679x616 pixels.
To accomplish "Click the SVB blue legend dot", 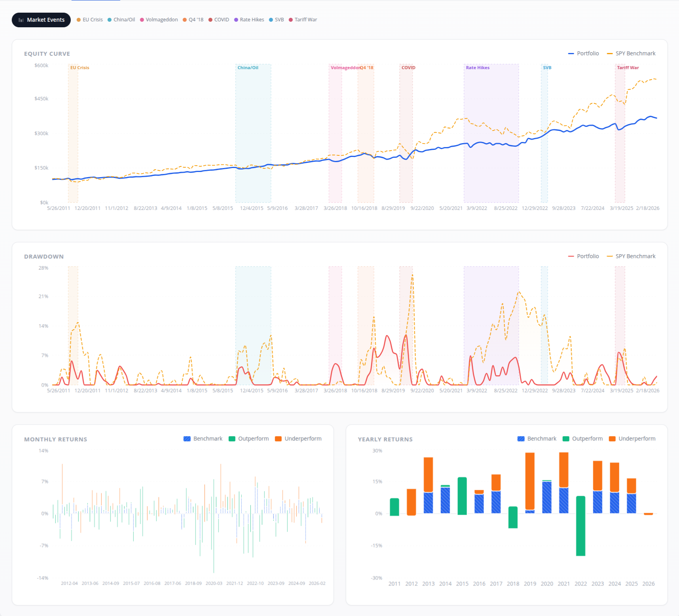I will pyautogui.click(x=271, y=20).
